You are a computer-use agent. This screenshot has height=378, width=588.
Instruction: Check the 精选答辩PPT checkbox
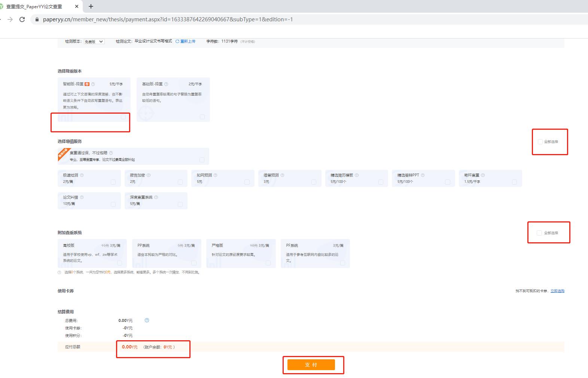448,182
